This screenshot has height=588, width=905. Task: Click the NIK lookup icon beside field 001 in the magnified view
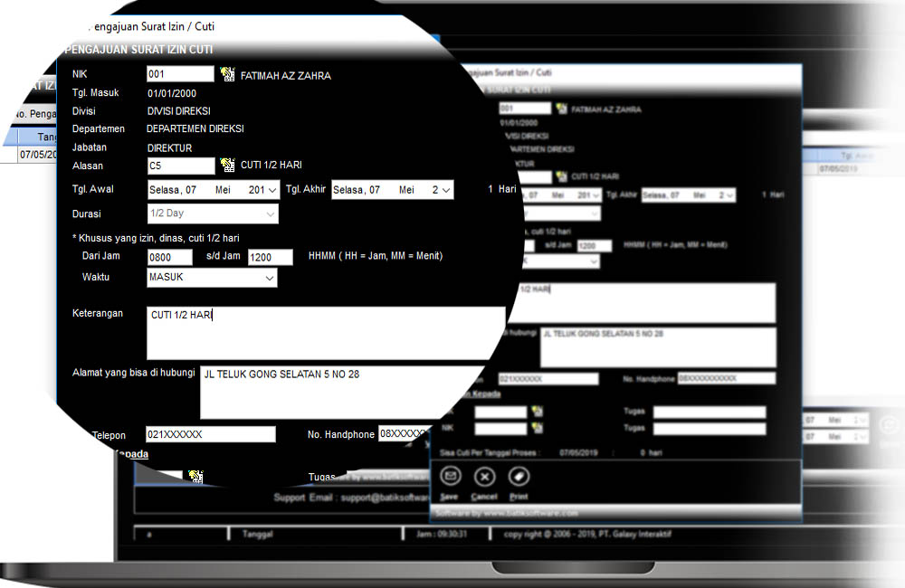click(x=227, y=75)
